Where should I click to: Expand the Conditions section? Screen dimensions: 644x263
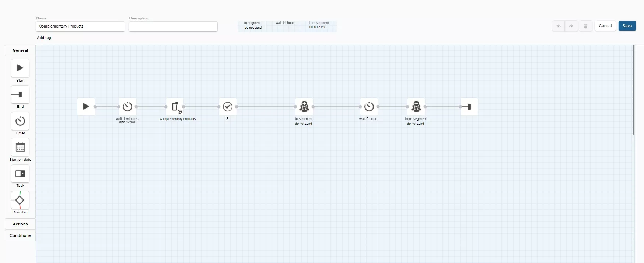click(x=20, y=235)
